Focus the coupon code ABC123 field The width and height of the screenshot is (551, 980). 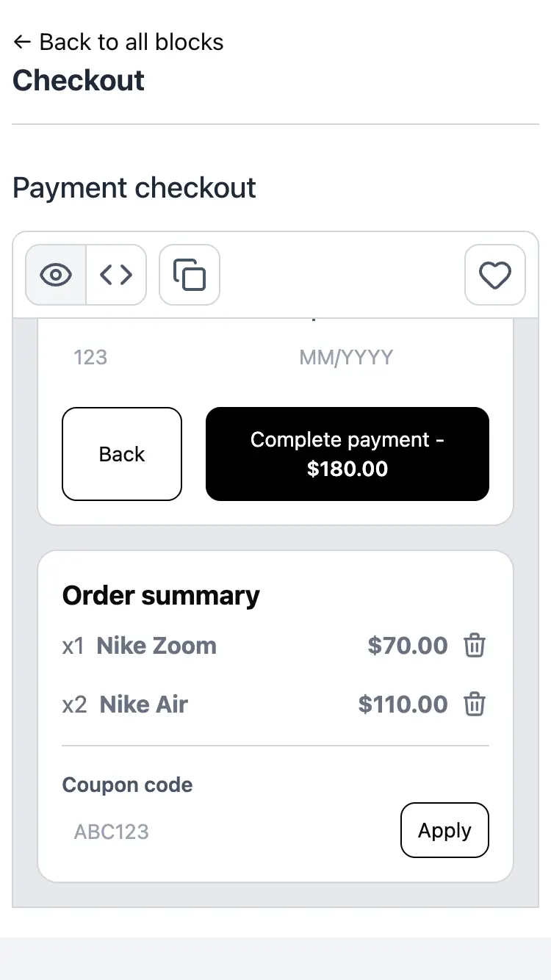click(220, 832)
